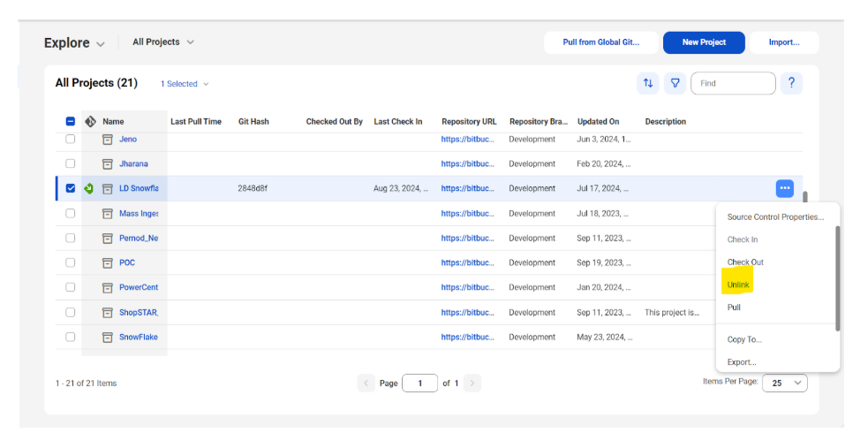Click the project icon beside Jeno

coord(108,140)
